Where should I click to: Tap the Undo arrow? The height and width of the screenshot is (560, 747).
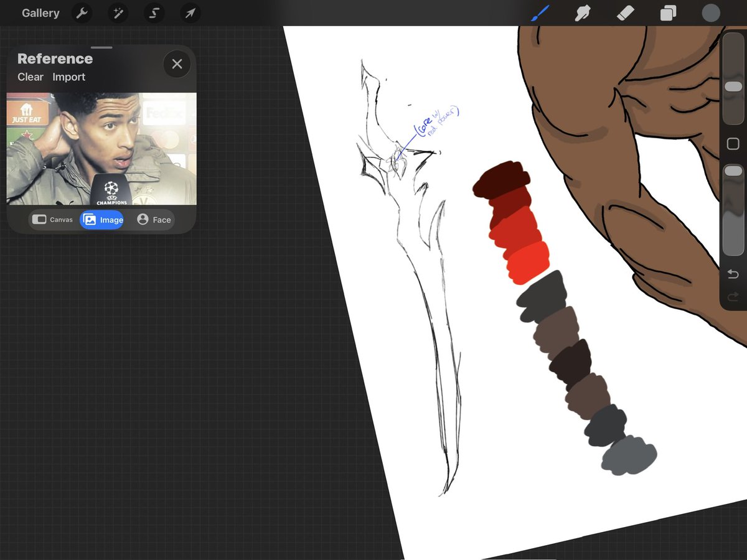[x=733, y=274]
